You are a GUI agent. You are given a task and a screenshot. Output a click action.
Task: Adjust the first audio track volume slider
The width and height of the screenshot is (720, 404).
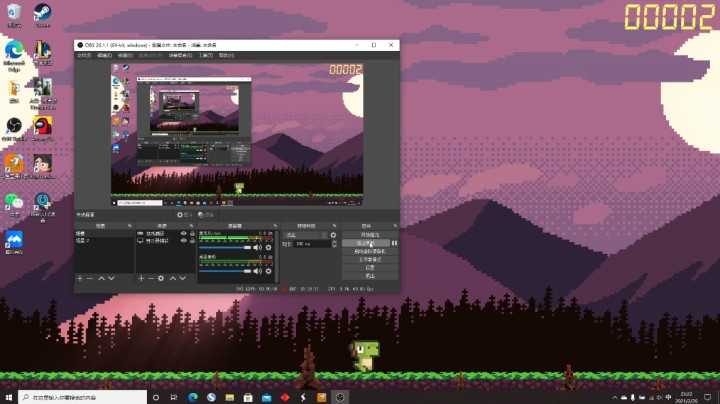(x=225, y=247)
